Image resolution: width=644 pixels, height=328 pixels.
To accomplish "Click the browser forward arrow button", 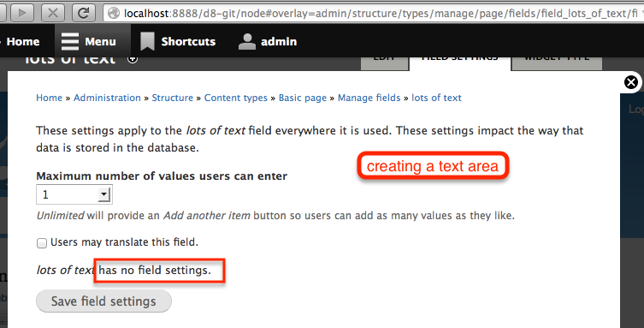I will (22, 13).
